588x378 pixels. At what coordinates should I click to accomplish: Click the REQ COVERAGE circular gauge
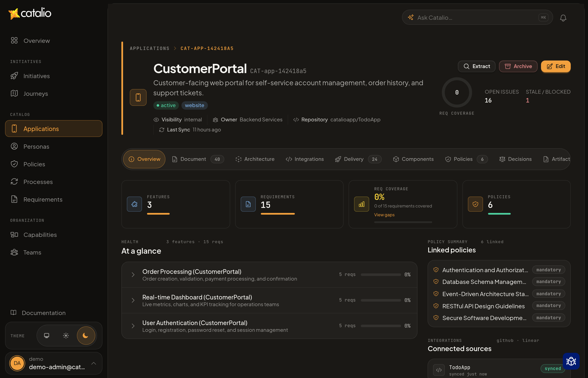pyautogui.click(x=457, y=93)
